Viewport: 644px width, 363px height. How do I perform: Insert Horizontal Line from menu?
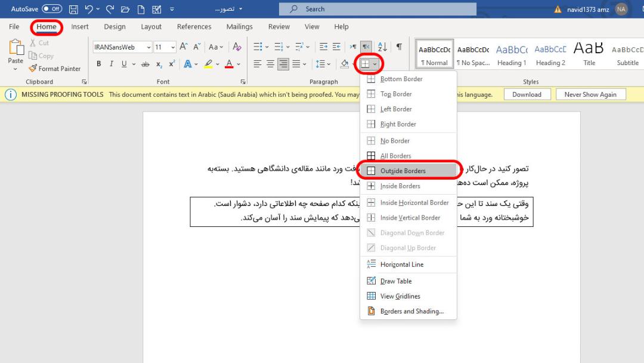pyautogui.click(x=408, y=264)
